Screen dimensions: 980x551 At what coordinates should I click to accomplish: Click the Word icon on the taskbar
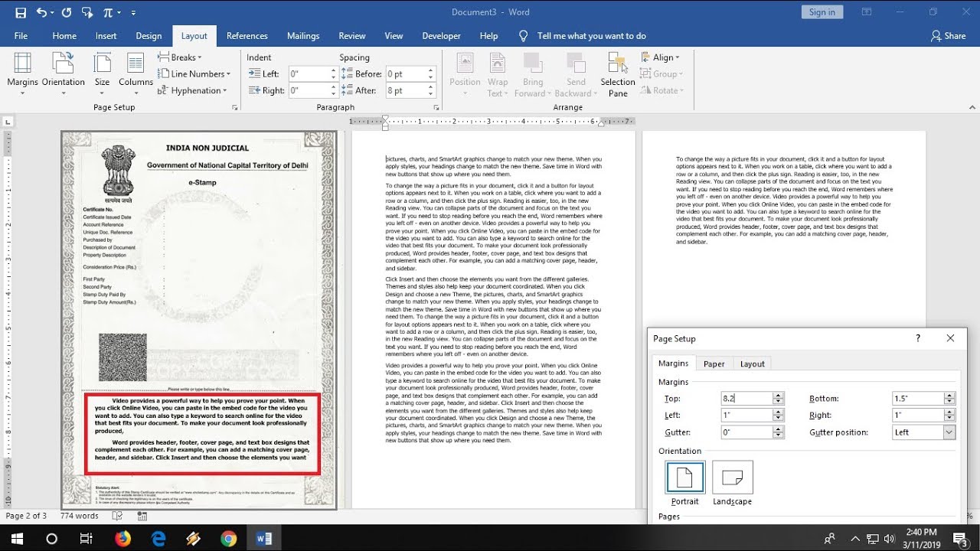point(264,538)
